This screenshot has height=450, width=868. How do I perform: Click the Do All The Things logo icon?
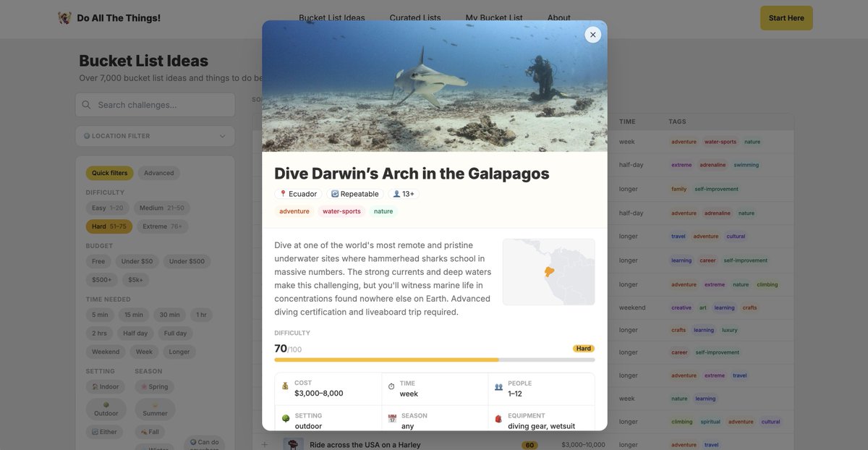[x=64, y=18]
